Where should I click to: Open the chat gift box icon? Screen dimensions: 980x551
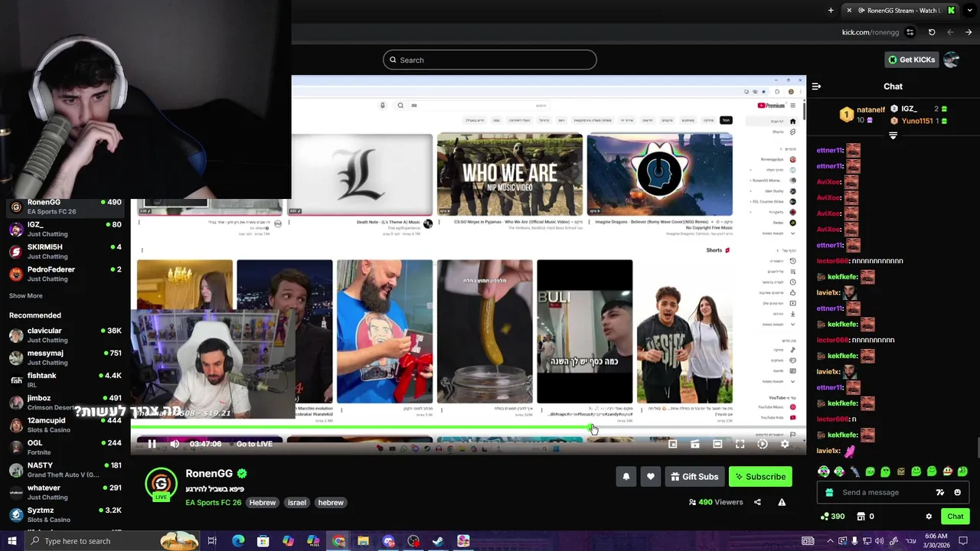(x=829, y=492)
